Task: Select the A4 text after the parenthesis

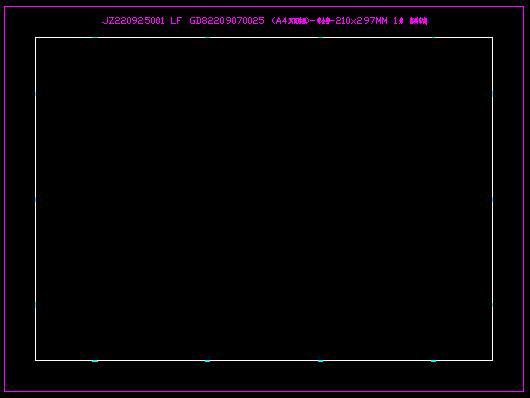Action: tap(282, 21)
